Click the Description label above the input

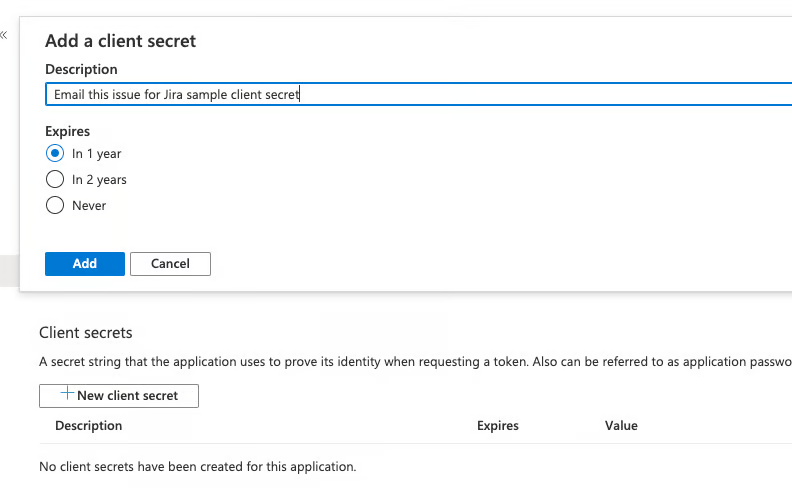81,69
